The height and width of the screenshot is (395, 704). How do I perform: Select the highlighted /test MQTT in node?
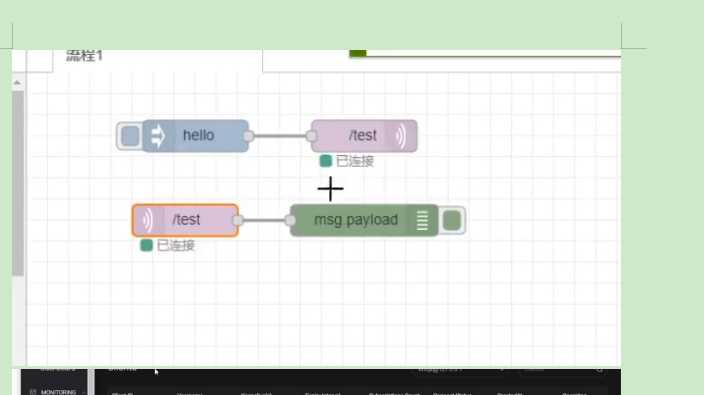coord(185,220)
